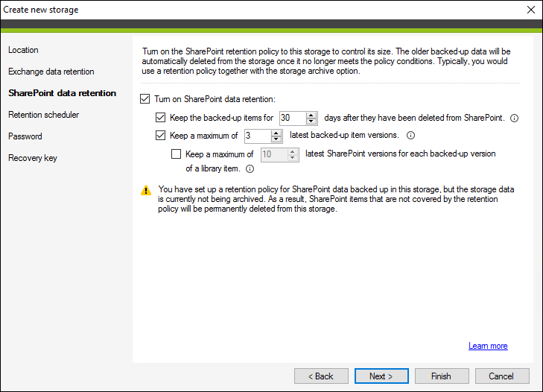This screenshot has height=392, width=543.
Task: Increase retention days with up arrow
Action: point(311,115)
